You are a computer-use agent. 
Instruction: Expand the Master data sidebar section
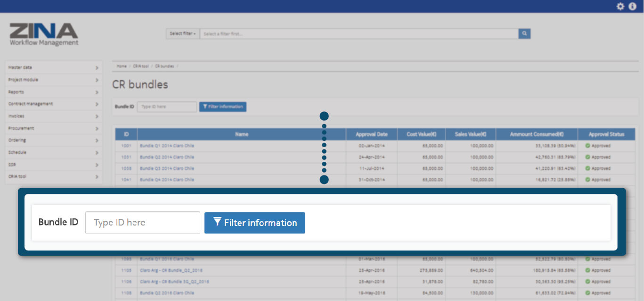coord(53,67)
